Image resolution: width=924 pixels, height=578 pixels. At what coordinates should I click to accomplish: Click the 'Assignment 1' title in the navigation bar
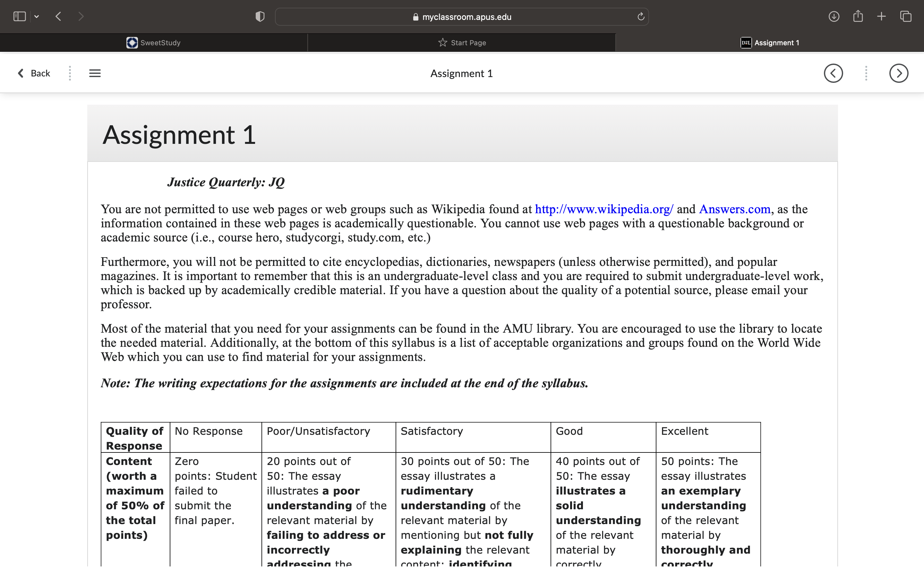462,74
